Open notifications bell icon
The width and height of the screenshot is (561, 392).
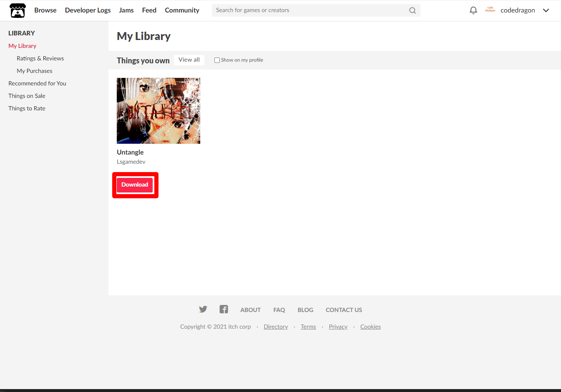(x=473, y=10)
